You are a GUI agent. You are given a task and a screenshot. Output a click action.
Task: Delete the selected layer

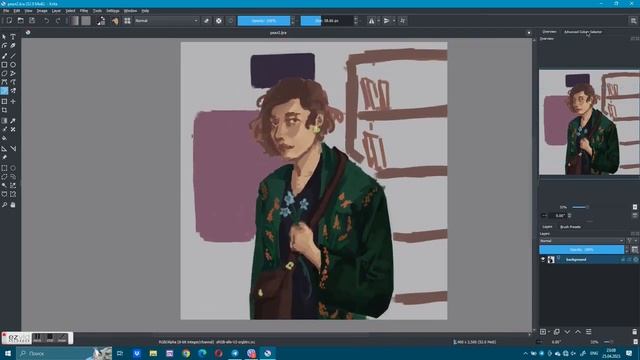click(634, 332)
